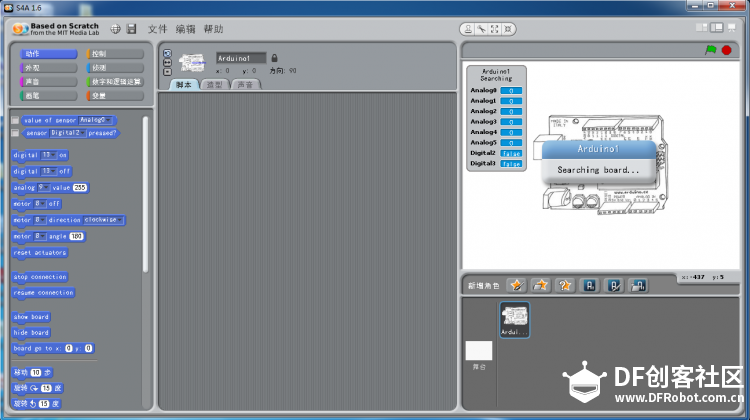Edit the 255 analog value field
750x420 pixels.
80,188
